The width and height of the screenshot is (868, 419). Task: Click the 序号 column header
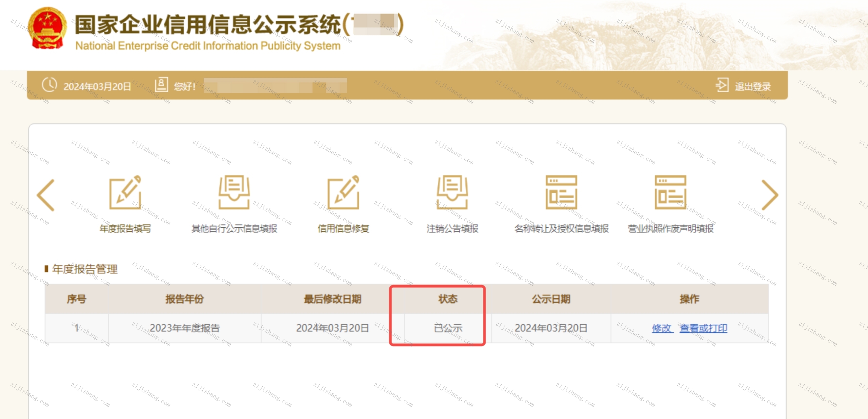tap(76, 299)
